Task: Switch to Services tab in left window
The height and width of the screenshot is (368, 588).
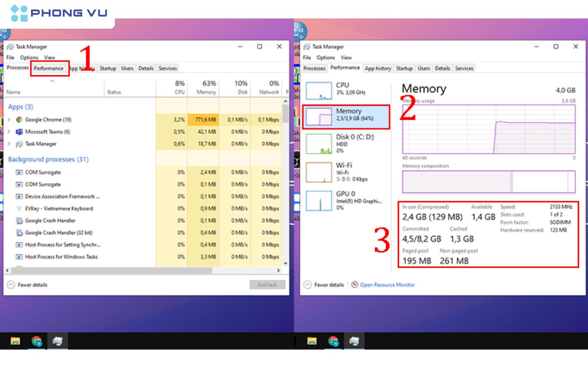Action: tap(168, 68)
